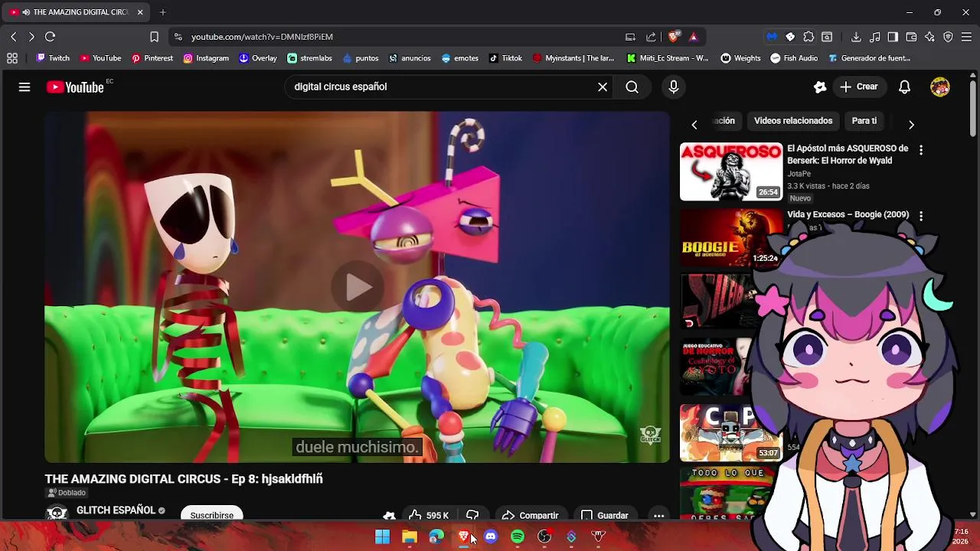
Task: Open Windows Start button on taskbar
Action: 382,536
